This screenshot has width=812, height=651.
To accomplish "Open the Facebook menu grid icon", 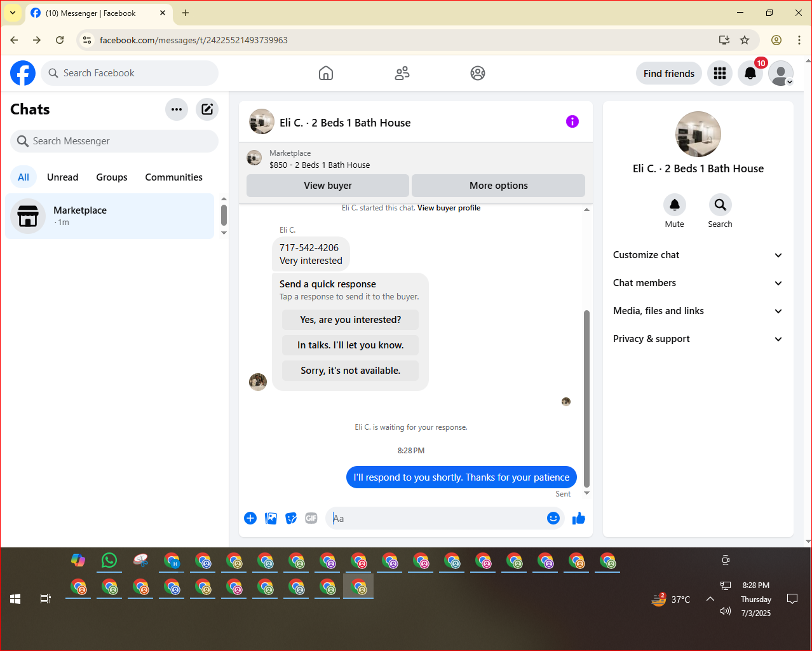I will (720, 73).
